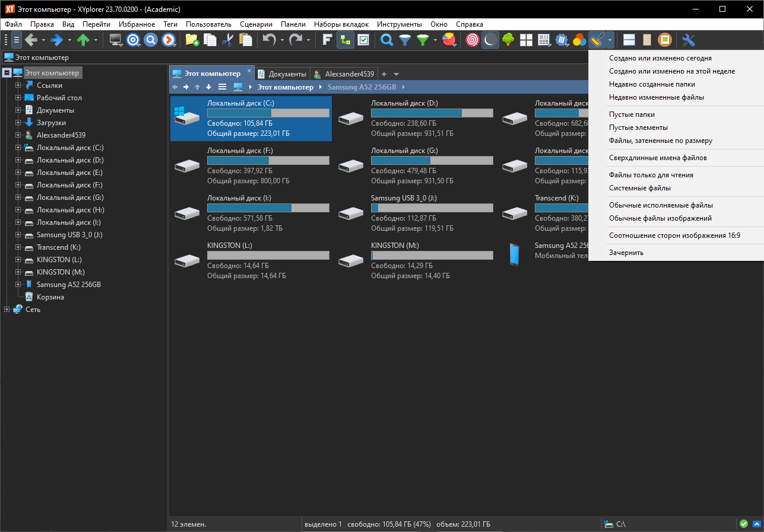Click the blue Visual Filter funnel icon
This screenshot has height=532, width=764.
405,40
